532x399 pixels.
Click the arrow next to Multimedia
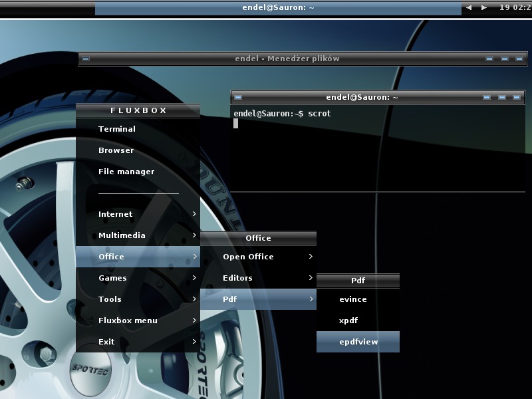click(x=194, y=235)
